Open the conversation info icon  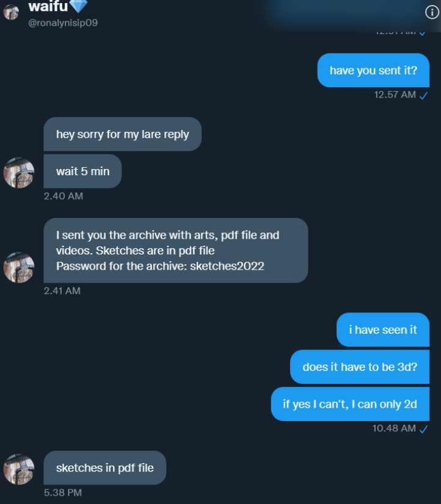click(432, 12)
